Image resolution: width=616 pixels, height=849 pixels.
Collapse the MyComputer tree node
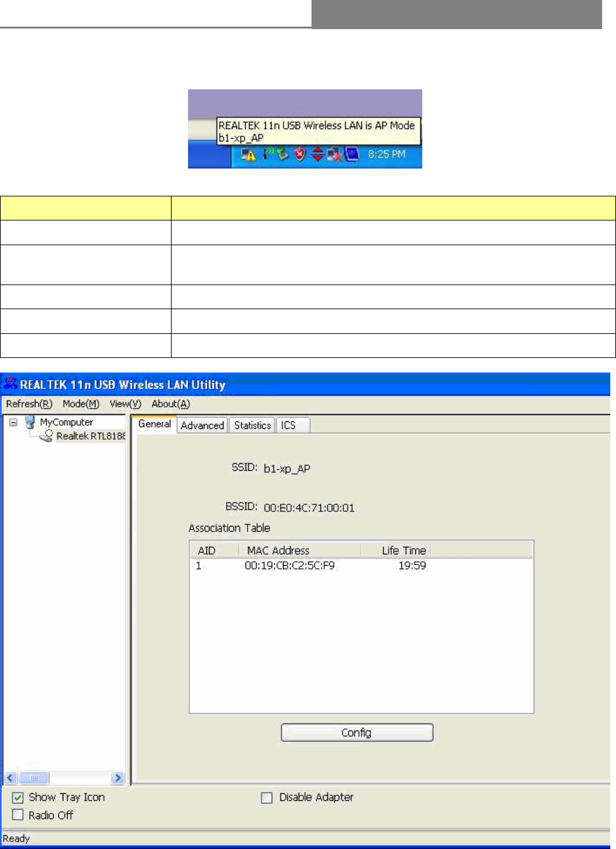click(13, 422)
